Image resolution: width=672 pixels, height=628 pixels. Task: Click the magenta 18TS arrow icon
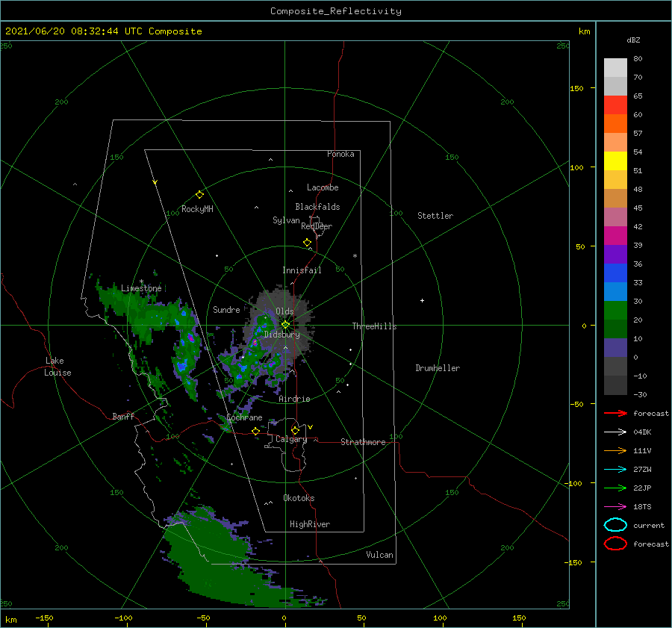pos(615,507)
